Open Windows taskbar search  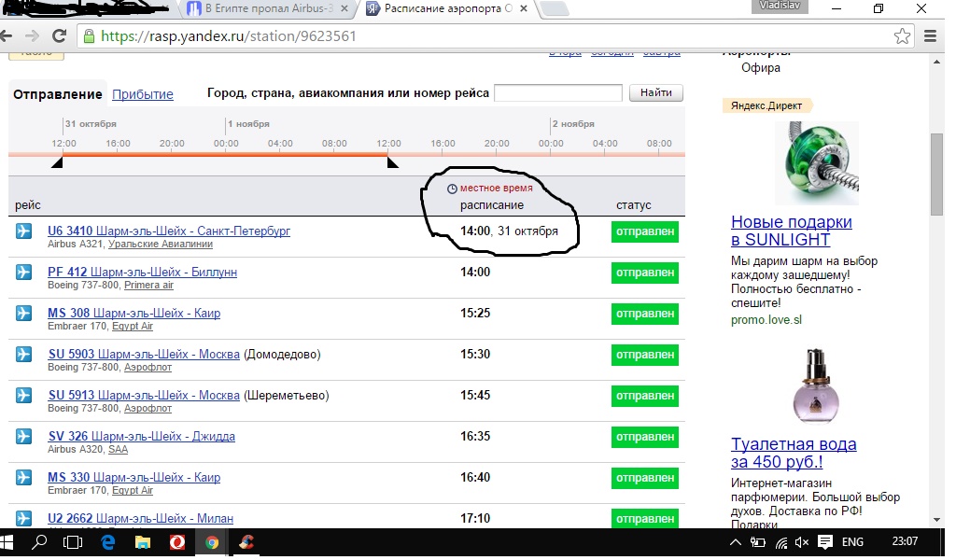(39, 541)
